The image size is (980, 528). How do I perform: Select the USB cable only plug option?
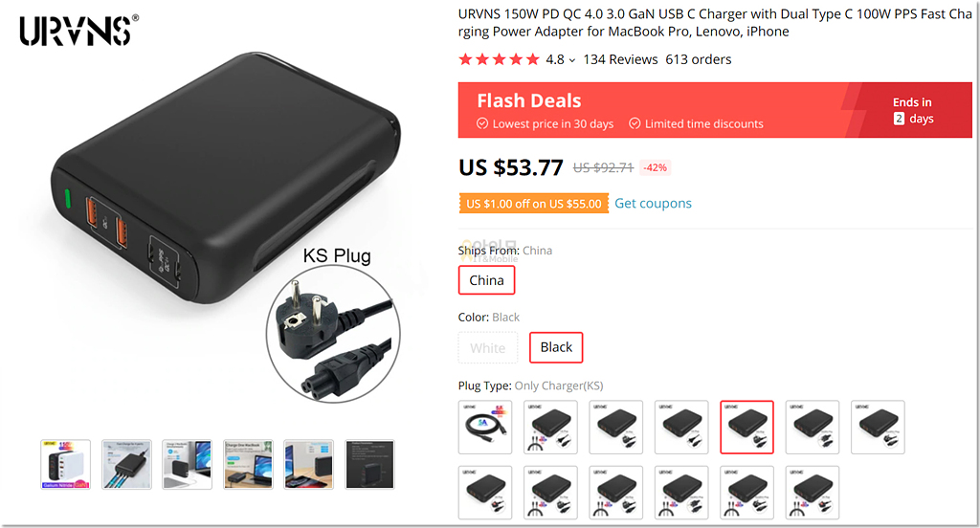click(485, 427)
